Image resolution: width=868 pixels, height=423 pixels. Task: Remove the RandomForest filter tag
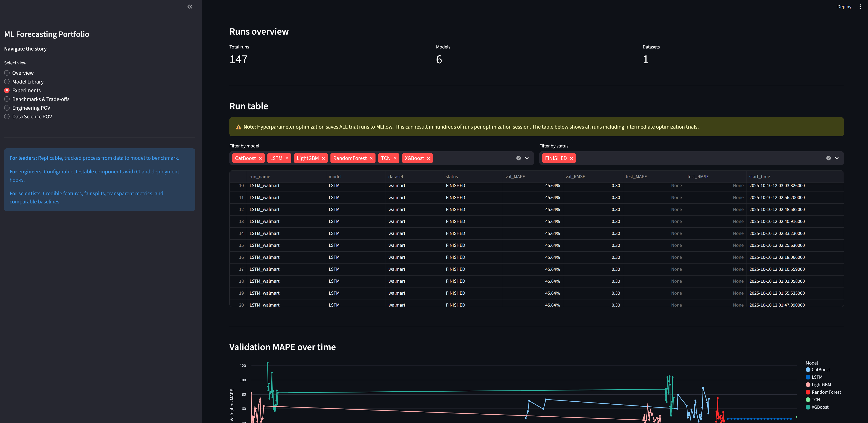coord(371,158)
